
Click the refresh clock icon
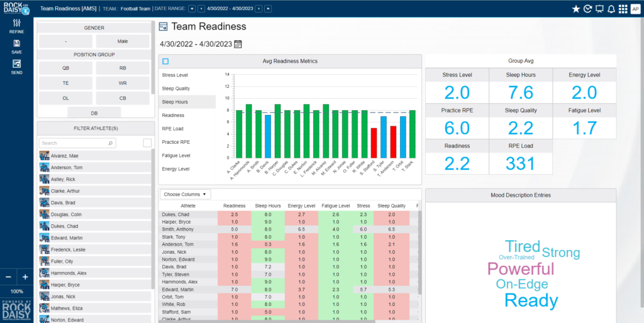click(x=588, y=9)
